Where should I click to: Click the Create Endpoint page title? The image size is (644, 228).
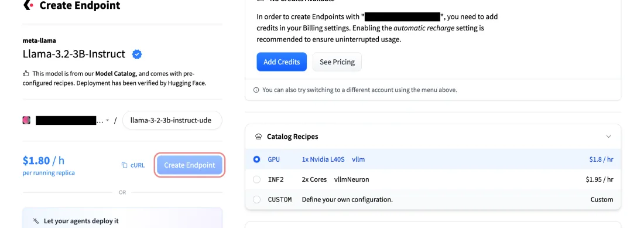pos(80,5)
